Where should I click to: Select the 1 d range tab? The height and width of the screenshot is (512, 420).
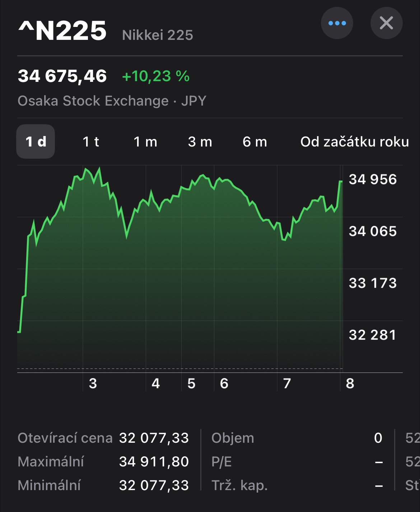[36, 141]
